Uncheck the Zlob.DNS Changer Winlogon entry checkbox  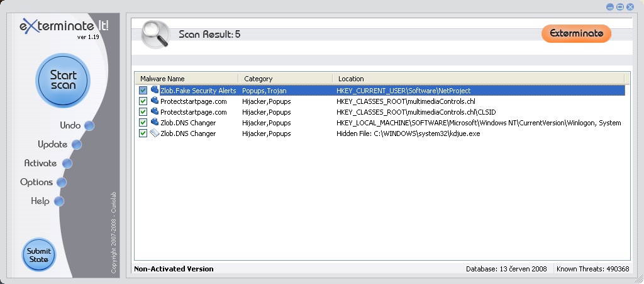(143, 123)
